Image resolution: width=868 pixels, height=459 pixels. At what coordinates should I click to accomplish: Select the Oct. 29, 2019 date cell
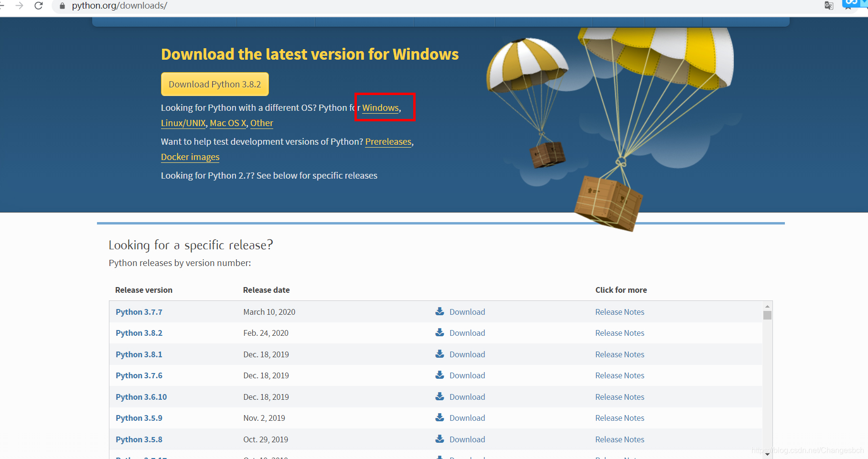[266, 439]
